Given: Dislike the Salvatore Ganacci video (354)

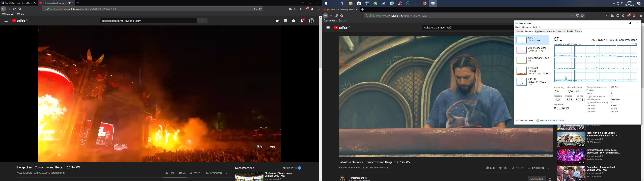Looking at the screenshot, I should point(501,168).
